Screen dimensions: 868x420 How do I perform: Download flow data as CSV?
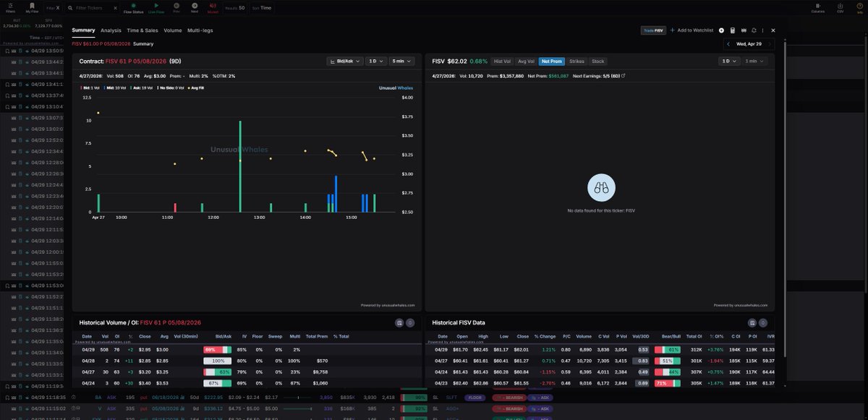pyautogui.click(x=841, y=5)
